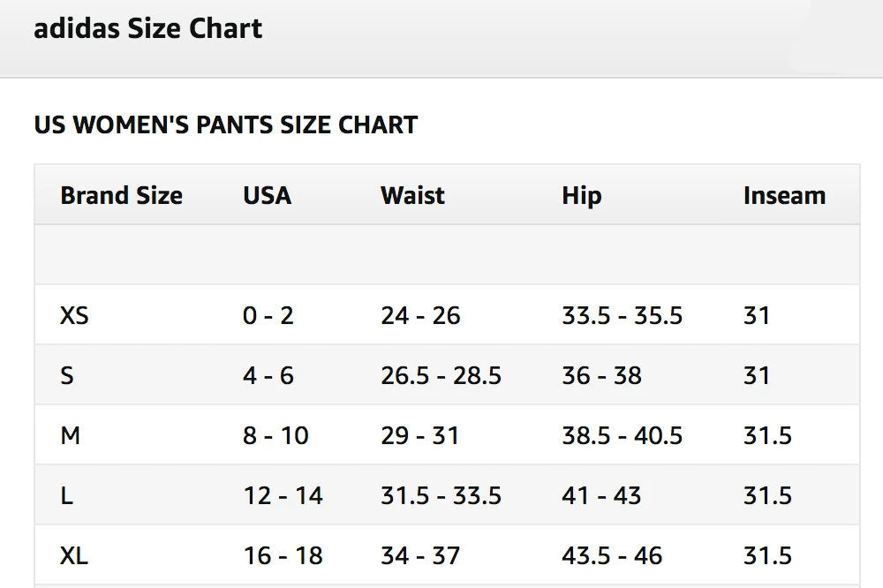Click the XS brand size cell

pos(74,315)
